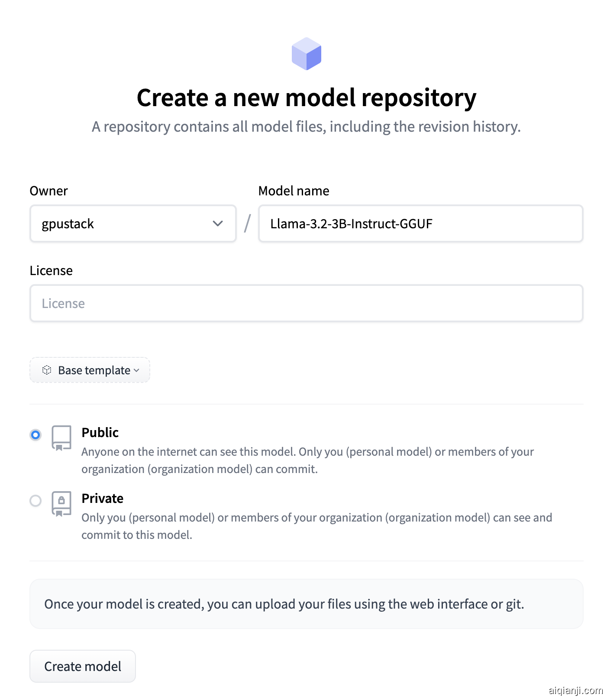Click the License field label
The width and height of the screenshot is (607, 700).
[51, 270]
